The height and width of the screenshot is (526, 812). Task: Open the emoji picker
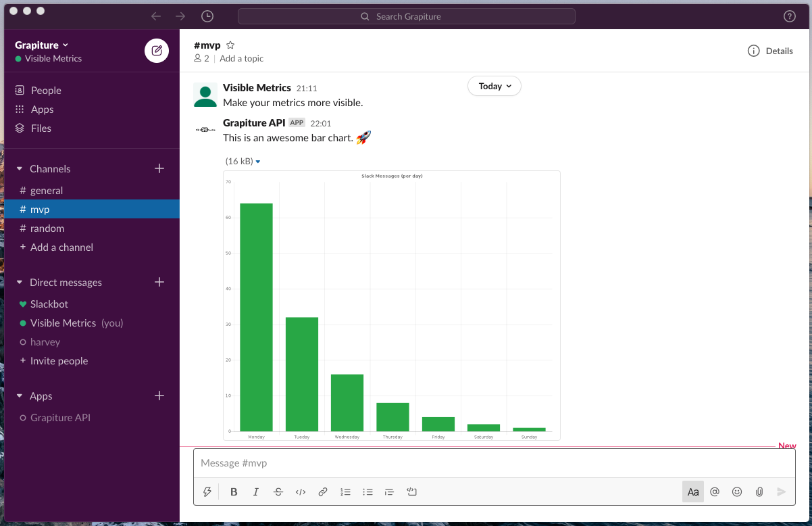(x=737, y=492)
